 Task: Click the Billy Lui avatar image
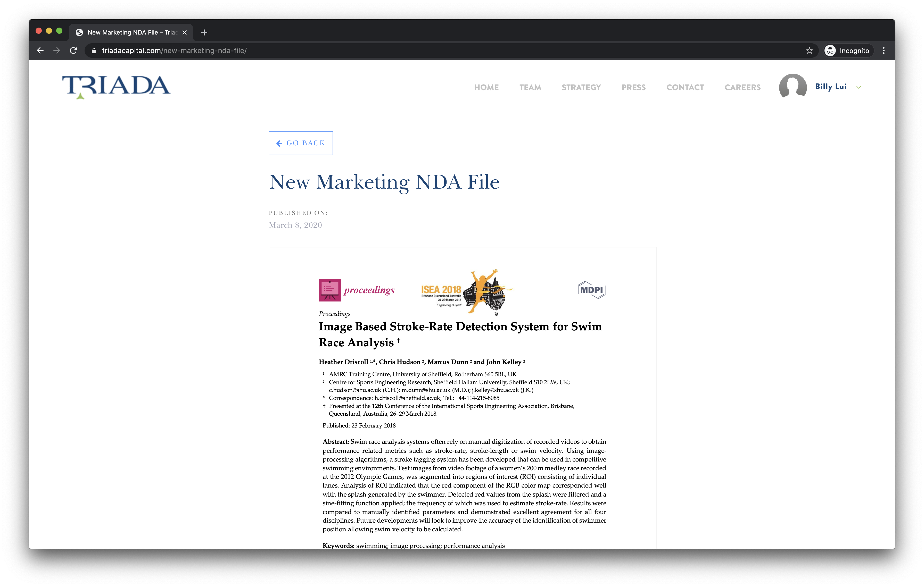(793, 86)
